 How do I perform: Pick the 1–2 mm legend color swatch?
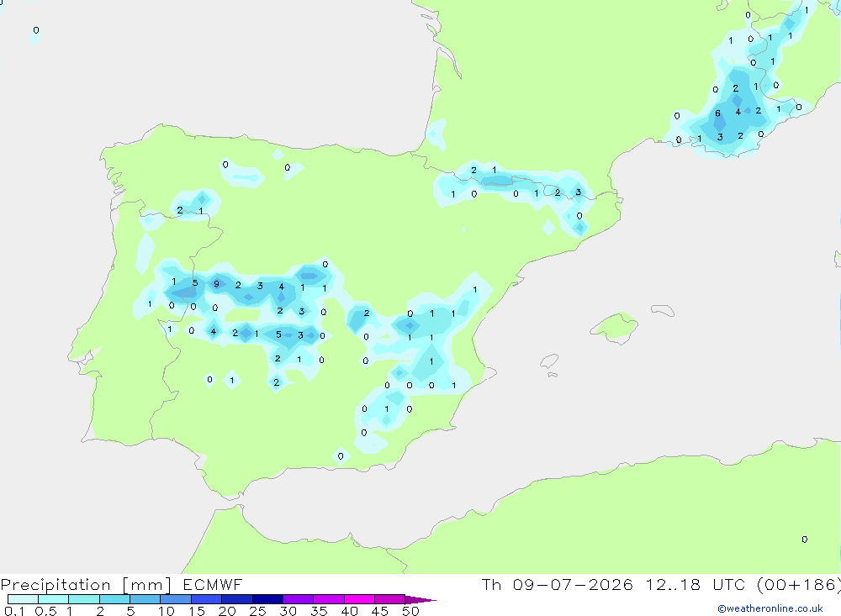[x=84, y=599]
